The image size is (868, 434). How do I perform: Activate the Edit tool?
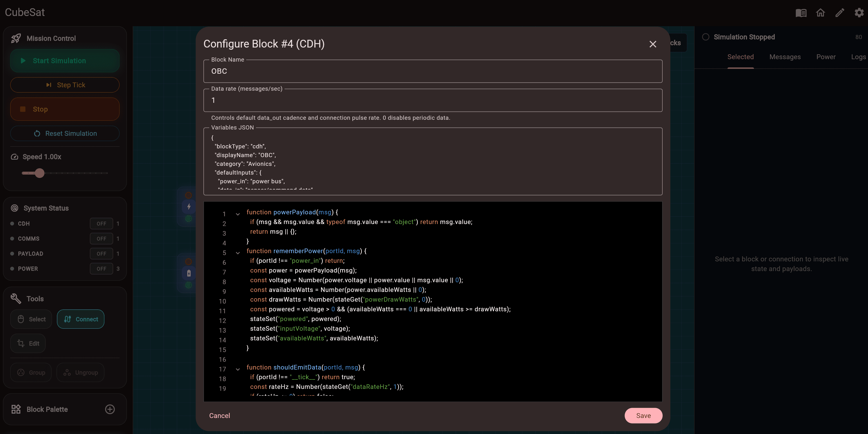point(28,343)
